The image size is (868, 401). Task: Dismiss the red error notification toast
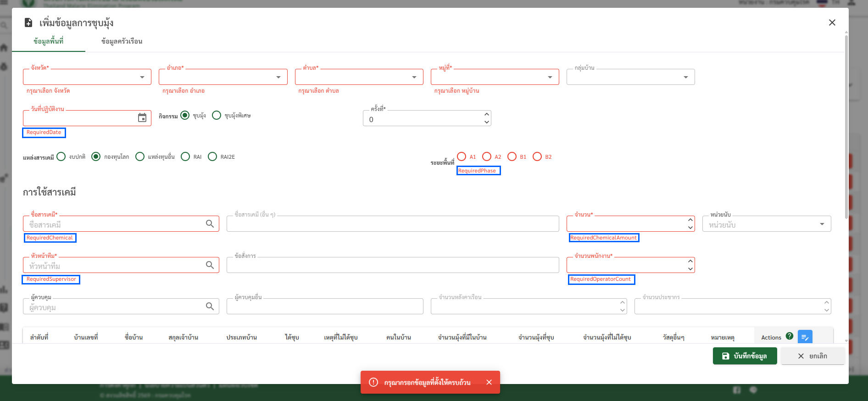click(489, 382)
